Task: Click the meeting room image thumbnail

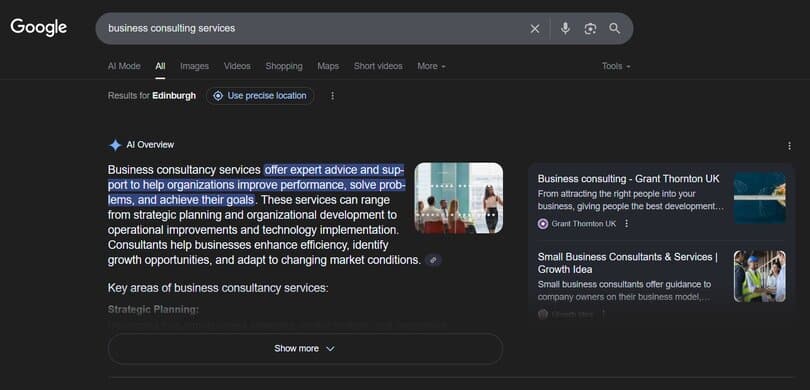Action: tap(459, 198)
